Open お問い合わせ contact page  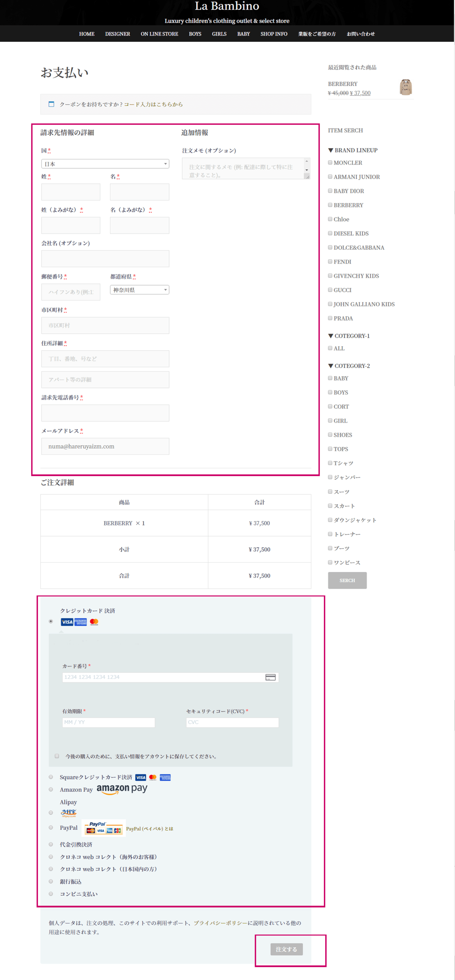tap(360, 34)
